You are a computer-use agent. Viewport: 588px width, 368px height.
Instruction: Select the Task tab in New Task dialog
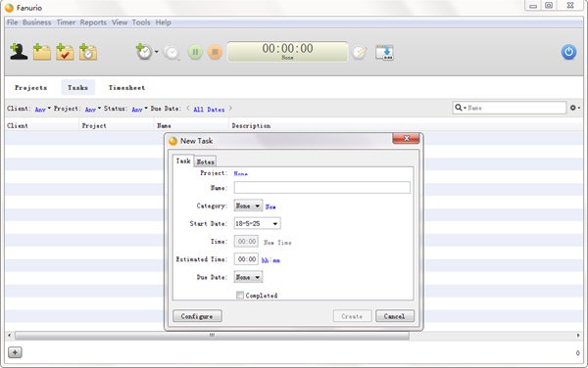[x=183, y=161]
